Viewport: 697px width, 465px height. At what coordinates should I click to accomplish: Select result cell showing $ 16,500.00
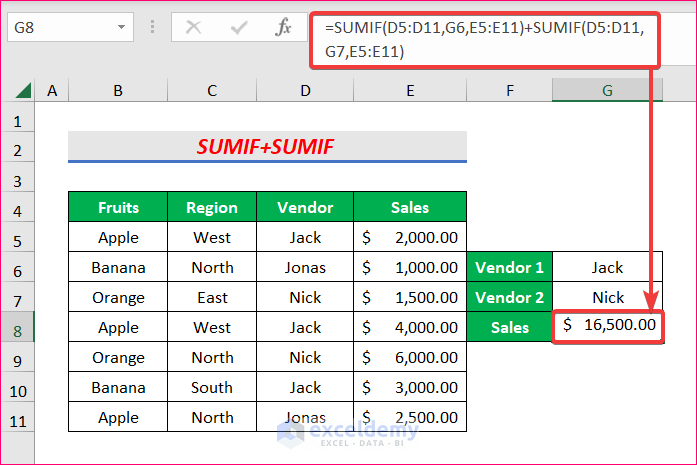click(607, 327)
